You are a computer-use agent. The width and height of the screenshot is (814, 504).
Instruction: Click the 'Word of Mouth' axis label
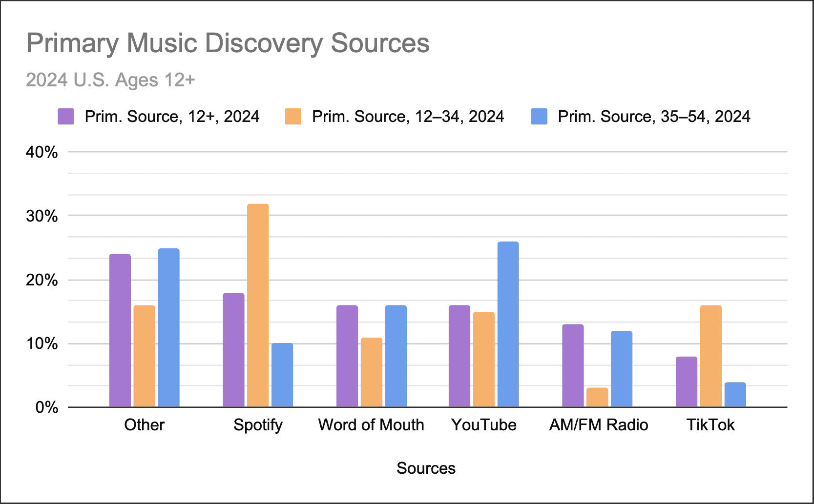click(371, 425)
